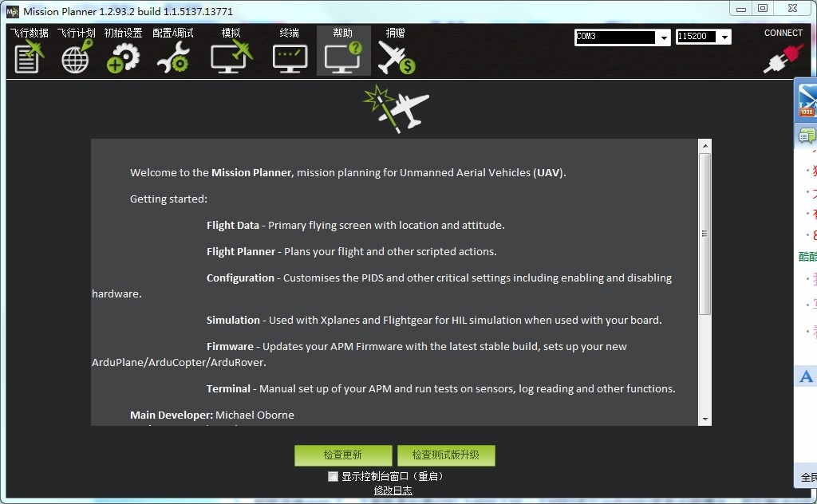Click the Mission Planner title bar icon
This screenshot has width=817, height=504.
pos(12,11)
